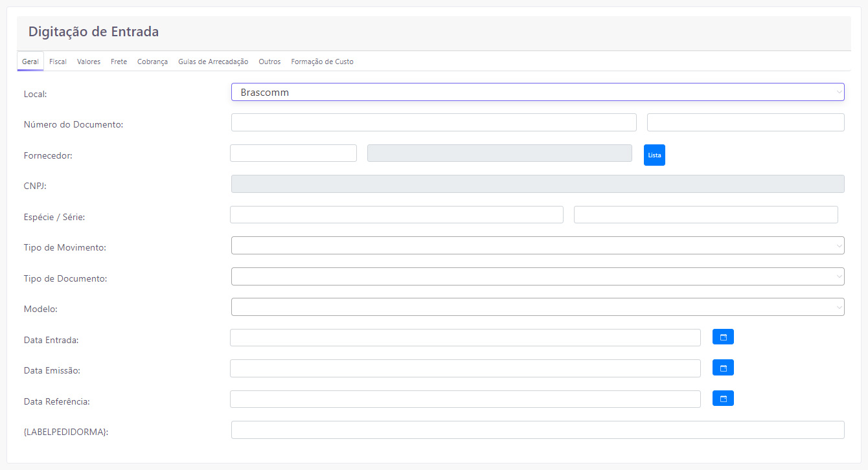Image resolution: width=868 pixels, height=470 pixels.
Task: Open calendar picker for Data Entrada
Action: coord(723,337)
